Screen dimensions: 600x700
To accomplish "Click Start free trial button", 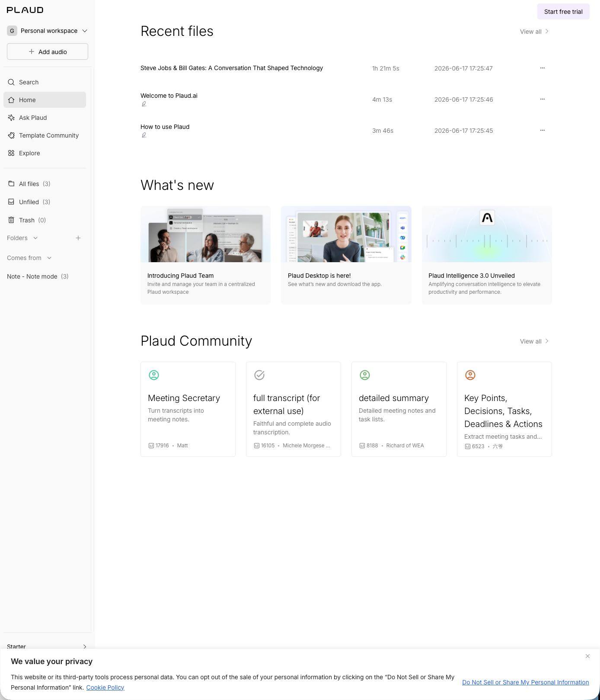I will click(563, 12).
